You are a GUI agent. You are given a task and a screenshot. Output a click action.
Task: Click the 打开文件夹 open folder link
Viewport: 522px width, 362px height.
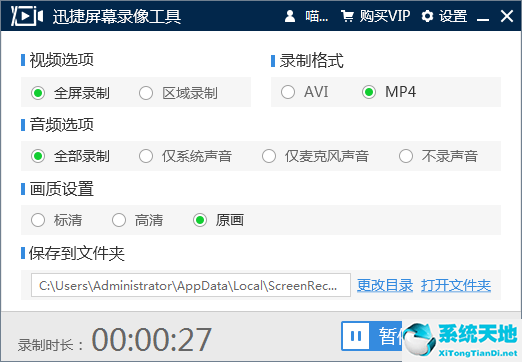click(456, 285)
